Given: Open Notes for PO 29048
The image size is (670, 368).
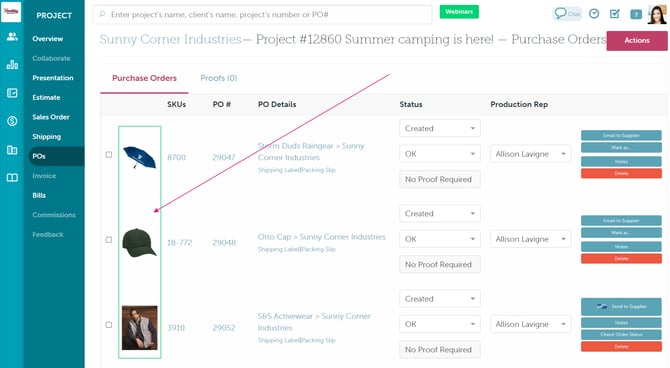Looking at the screenshot, I should pyautogui.click(x=621, y=246).
